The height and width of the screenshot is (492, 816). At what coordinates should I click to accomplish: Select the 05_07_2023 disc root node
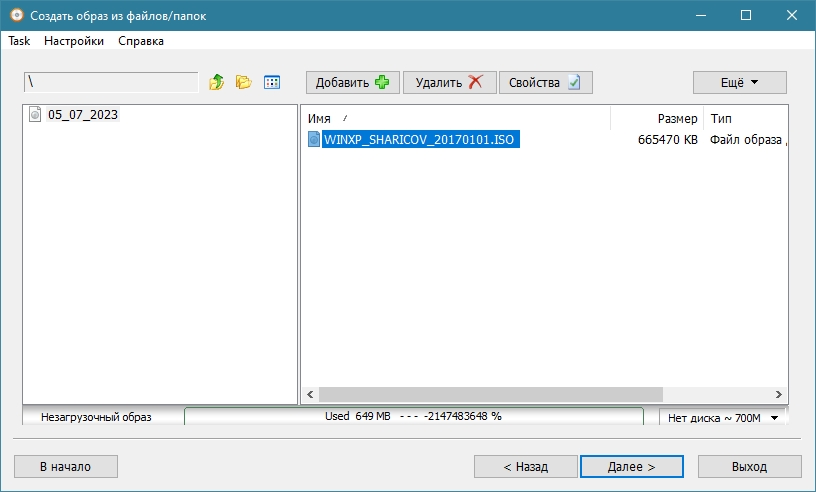point(82,115)
